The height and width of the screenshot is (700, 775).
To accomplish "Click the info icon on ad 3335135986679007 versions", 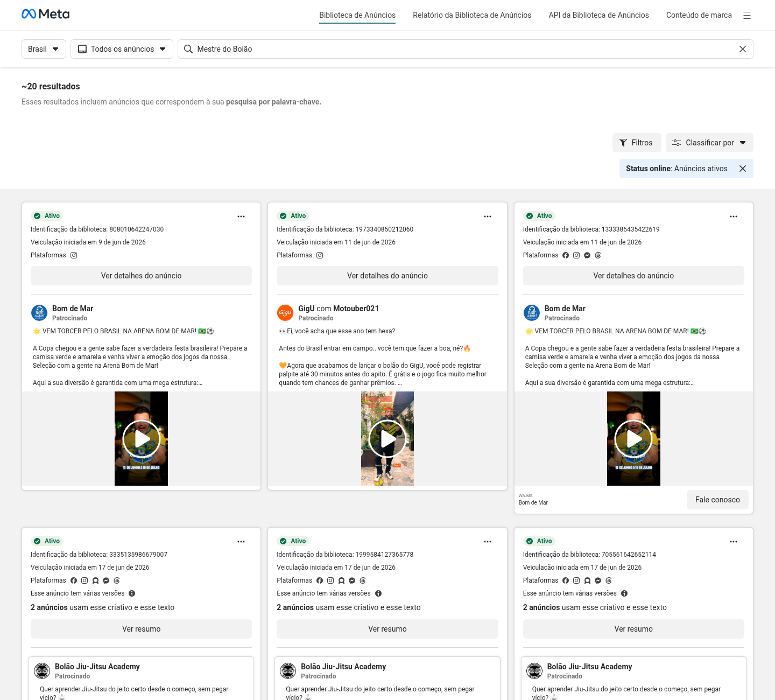I will click(x=132, y=593).
